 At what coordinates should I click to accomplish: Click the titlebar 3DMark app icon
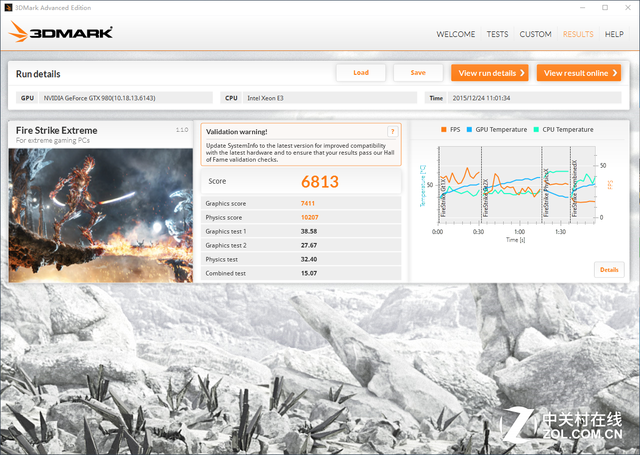coord(8,7)
